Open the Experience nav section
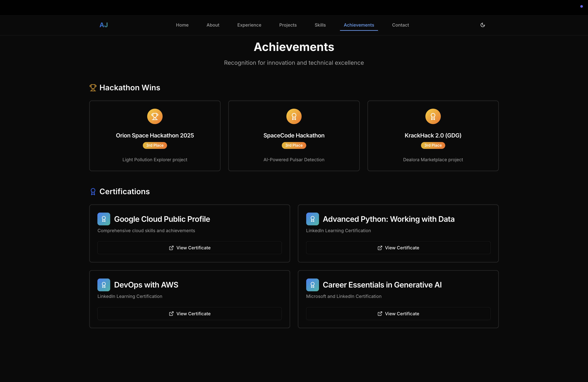This screenshot has height=382, width=588. tap(249, 25)
